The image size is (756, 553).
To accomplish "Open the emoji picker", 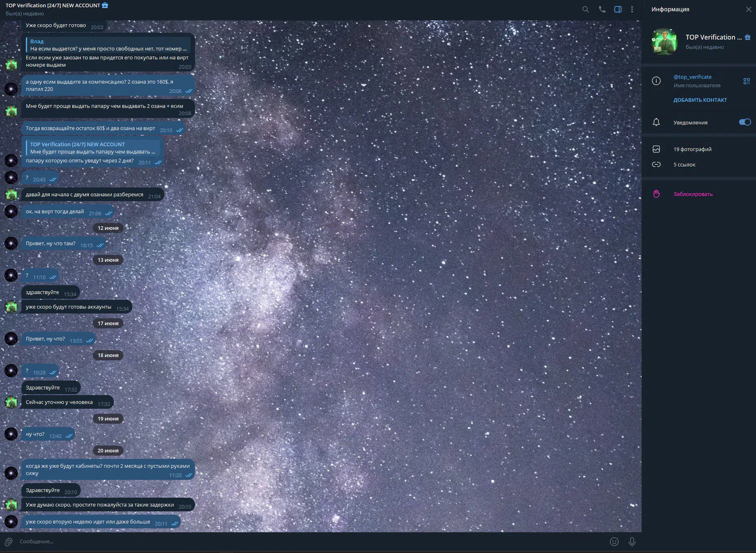I will coord(614,542).
